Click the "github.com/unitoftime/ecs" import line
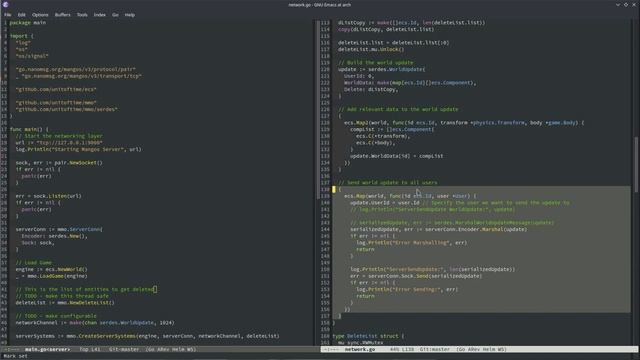The height and width of the screenshot is (360, 640). (56, 89)
